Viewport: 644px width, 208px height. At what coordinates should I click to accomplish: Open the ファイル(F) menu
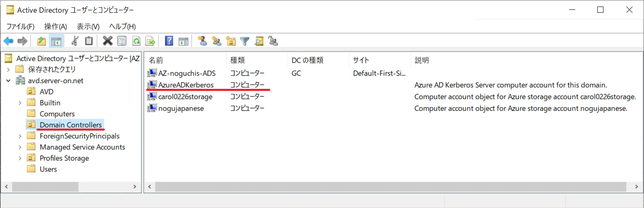click(x=20, y=26)
